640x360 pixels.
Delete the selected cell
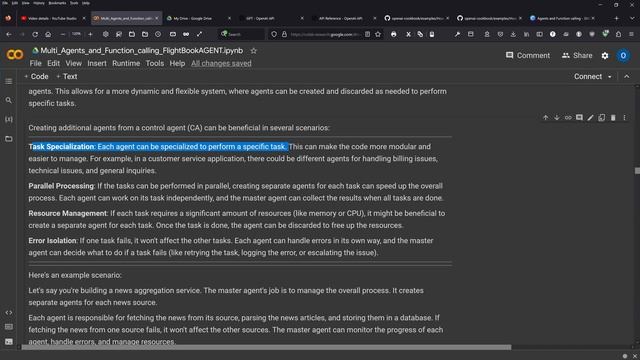[x=613, y=118]
